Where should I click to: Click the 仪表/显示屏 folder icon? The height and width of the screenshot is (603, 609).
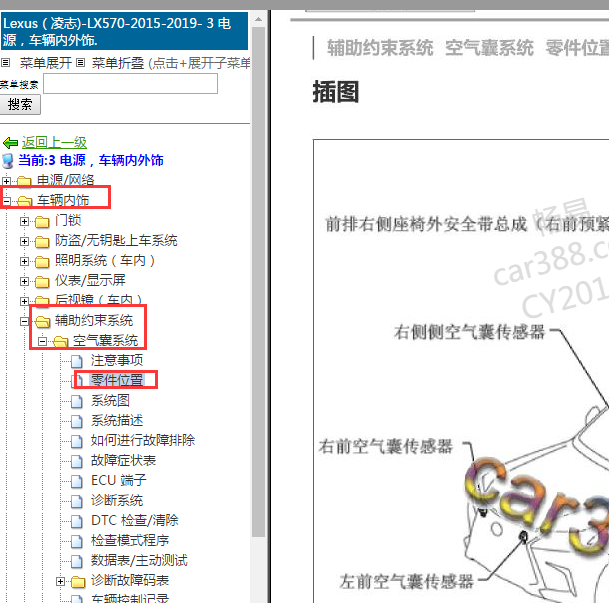[x=42, y=282]
